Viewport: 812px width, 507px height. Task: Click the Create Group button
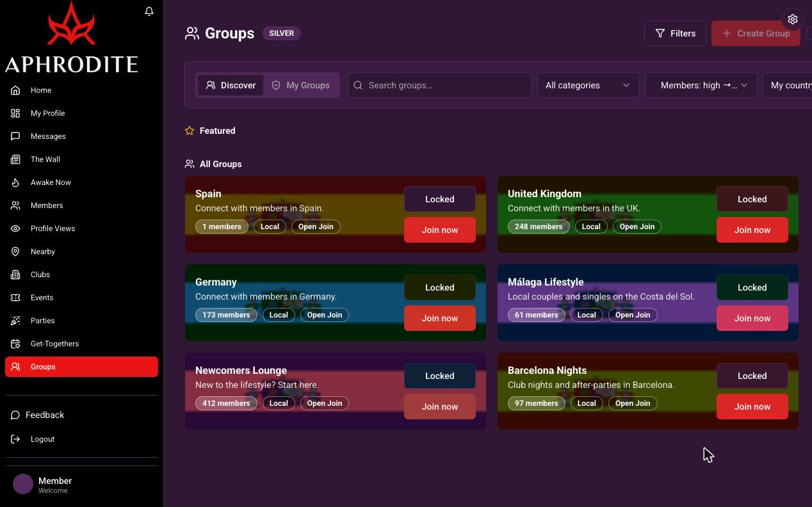coord(756,33)
